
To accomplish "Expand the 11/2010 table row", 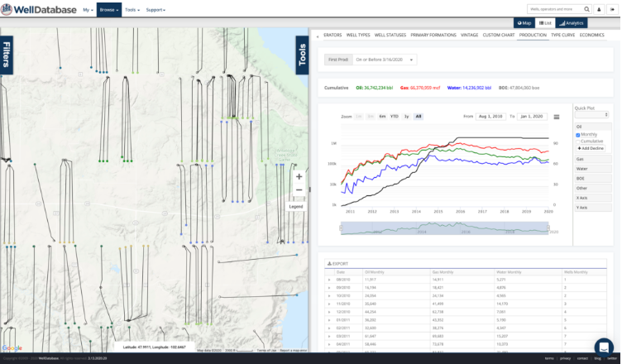I will [329, 304].
